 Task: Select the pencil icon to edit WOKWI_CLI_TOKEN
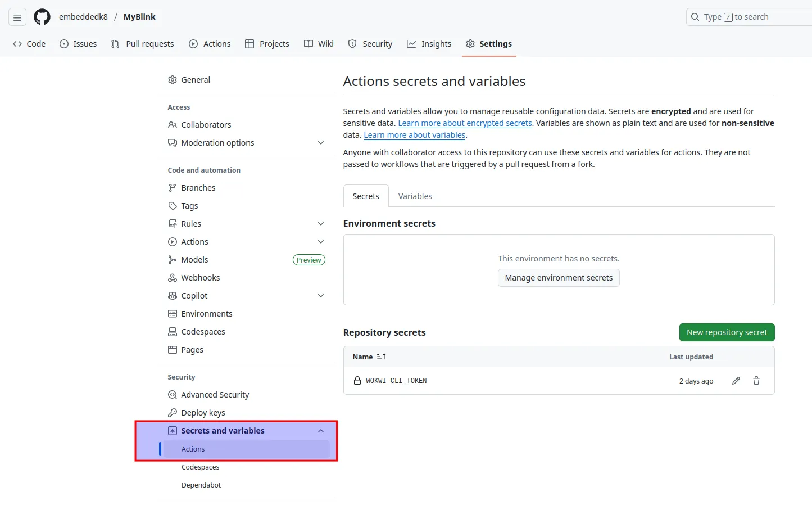coord(736,381)
